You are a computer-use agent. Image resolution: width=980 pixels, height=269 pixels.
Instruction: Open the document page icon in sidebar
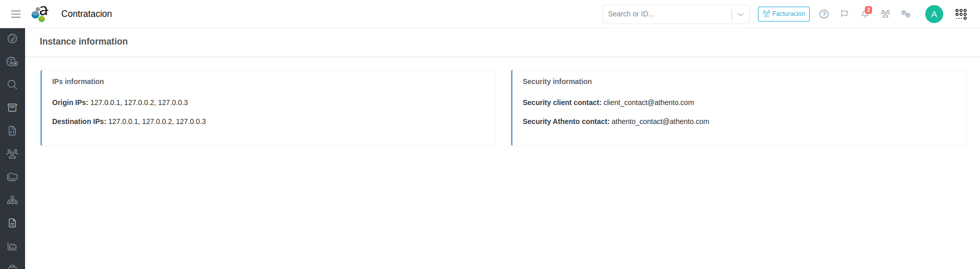(x=12, y=223)
